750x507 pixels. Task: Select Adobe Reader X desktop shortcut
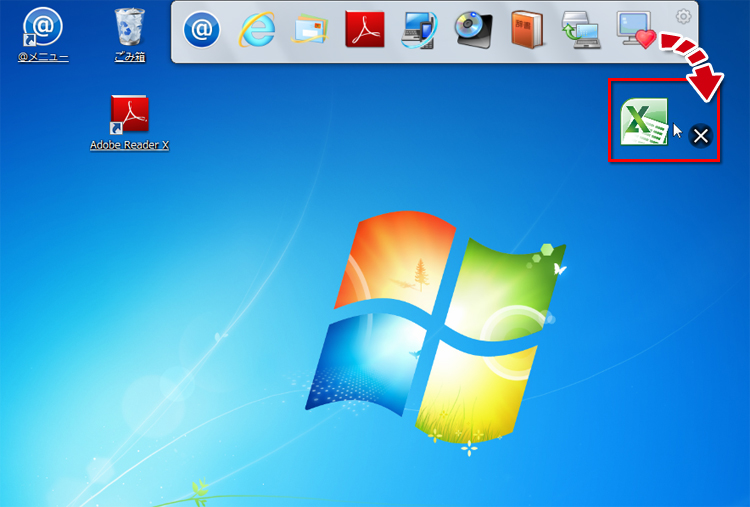(x=130, y=122)
